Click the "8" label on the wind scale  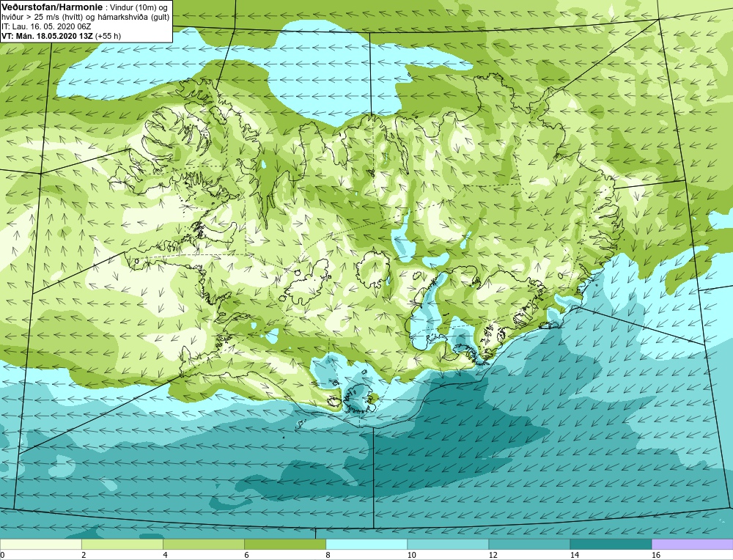[x=328, y=555]
